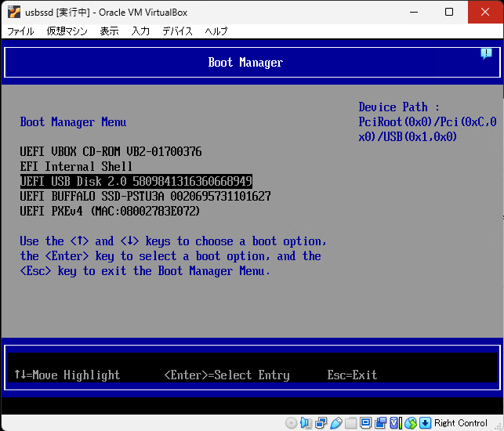Click the window resize grip corner

click(499, 426)
